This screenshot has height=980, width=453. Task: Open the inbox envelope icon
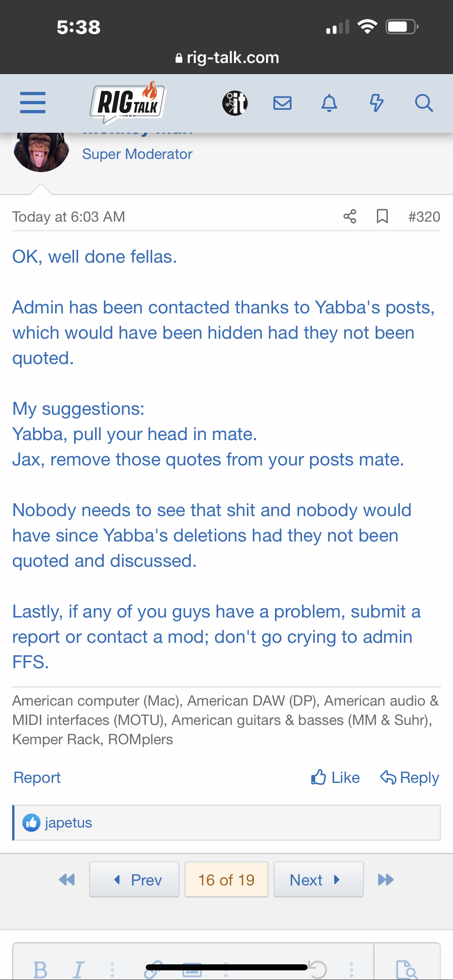point(282,103)
